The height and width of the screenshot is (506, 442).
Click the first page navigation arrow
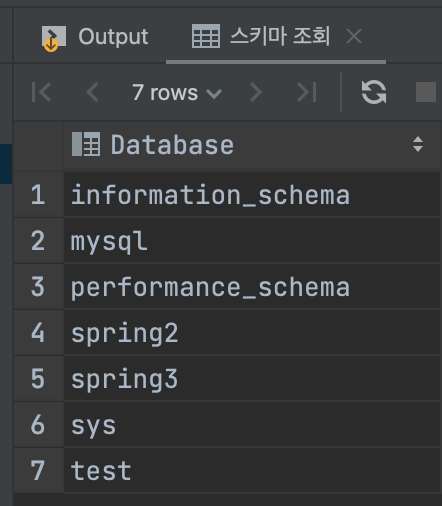click(41, 92)
